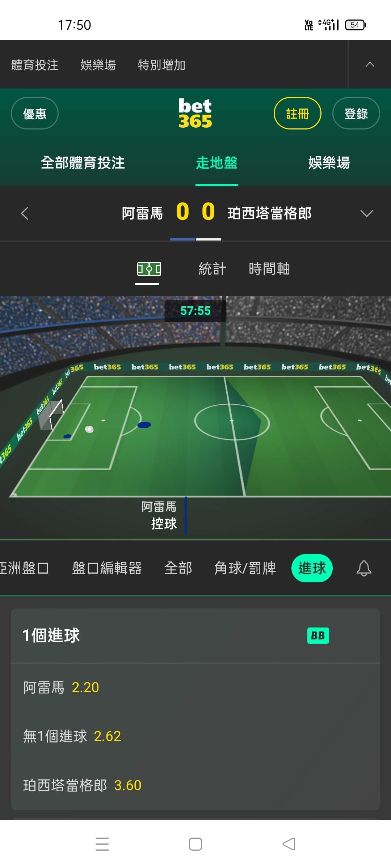Click the 57:55 match timer on pitch

pos(195,311)
